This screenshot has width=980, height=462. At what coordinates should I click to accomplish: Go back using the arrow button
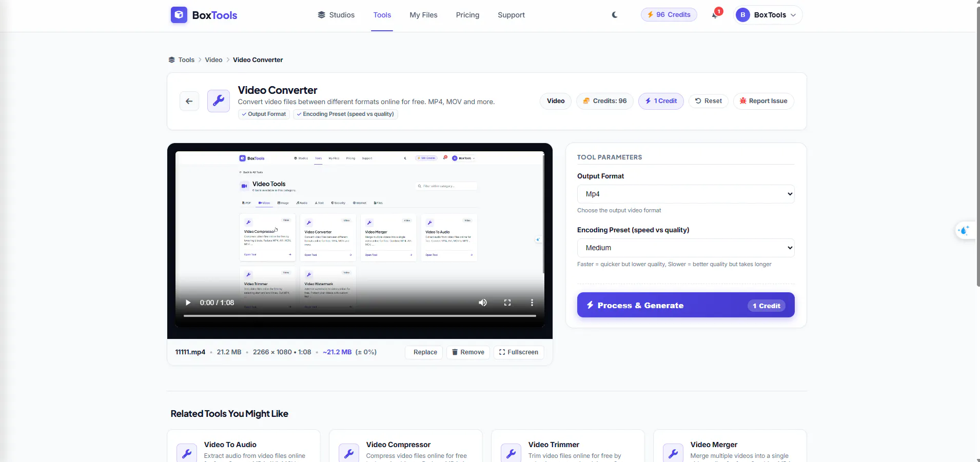pos(189,101)
